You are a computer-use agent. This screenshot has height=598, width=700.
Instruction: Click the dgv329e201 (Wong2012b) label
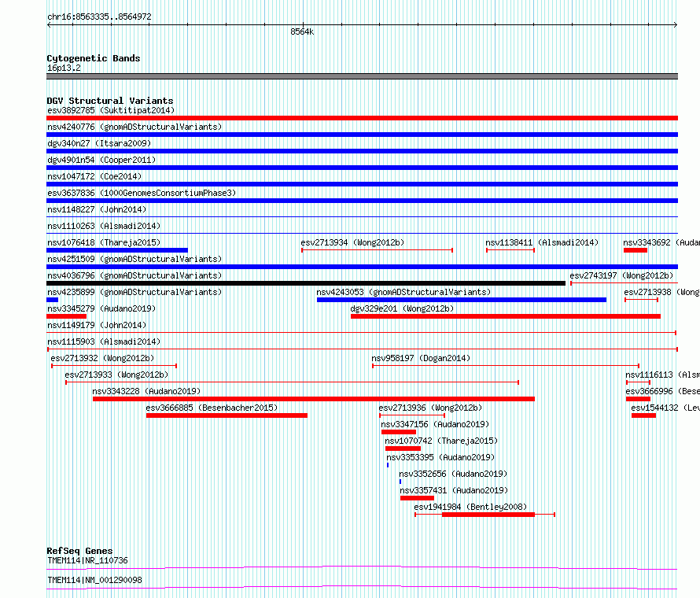(402, 308)
